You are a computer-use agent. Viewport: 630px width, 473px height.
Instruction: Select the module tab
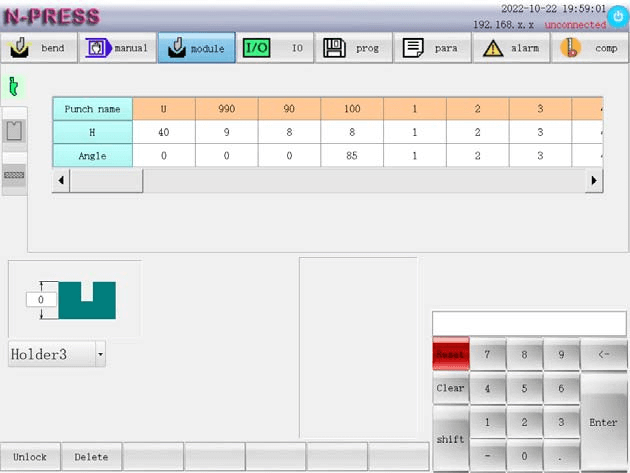(x=196, y=48)
